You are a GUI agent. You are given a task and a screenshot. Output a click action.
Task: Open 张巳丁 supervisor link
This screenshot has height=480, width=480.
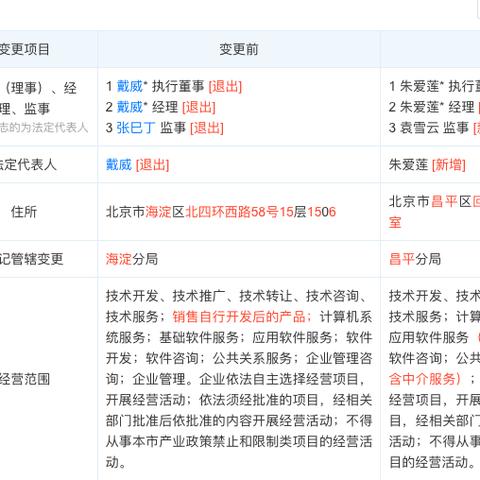coord(136,128)
